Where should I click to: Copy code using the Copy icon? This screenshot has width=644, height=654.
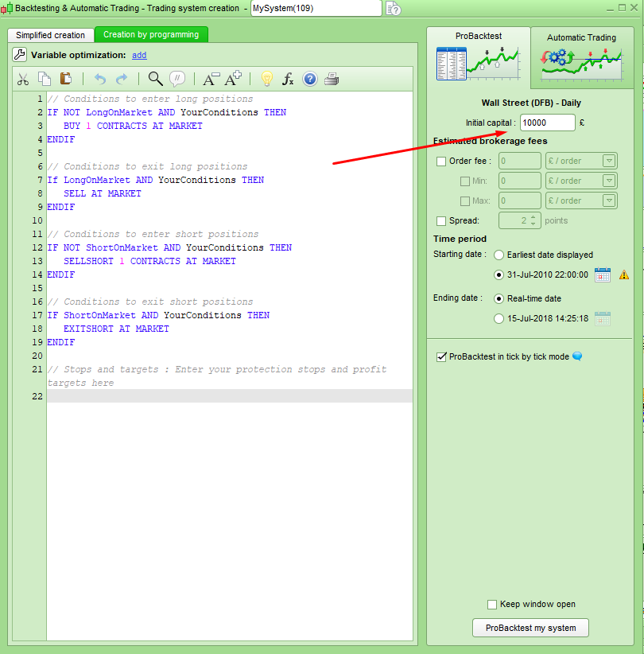click(x=45, y=79)
